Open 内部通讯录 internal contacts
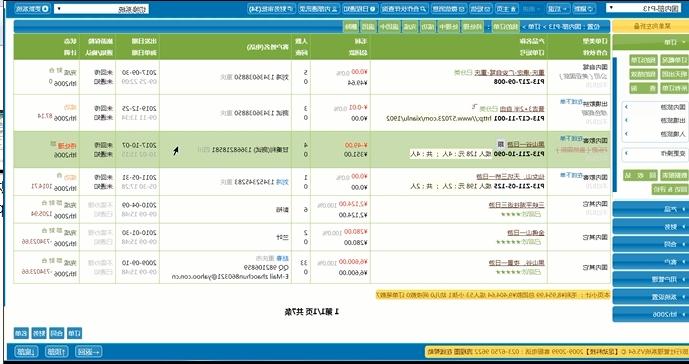The width and height of the screenshot is (689, 364). pyautogui.click(x=319, y=8)
